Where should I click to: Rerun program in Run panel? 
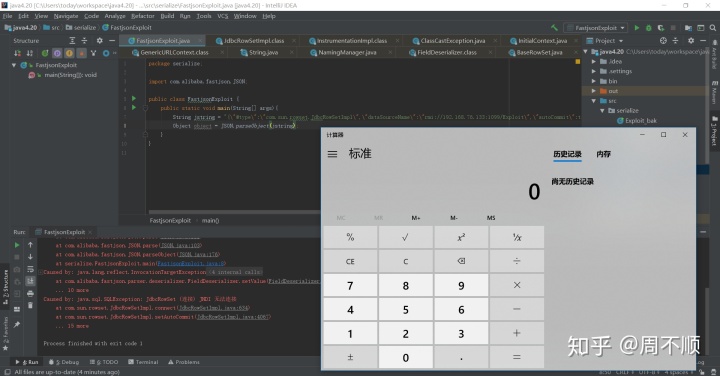(17, 245)
